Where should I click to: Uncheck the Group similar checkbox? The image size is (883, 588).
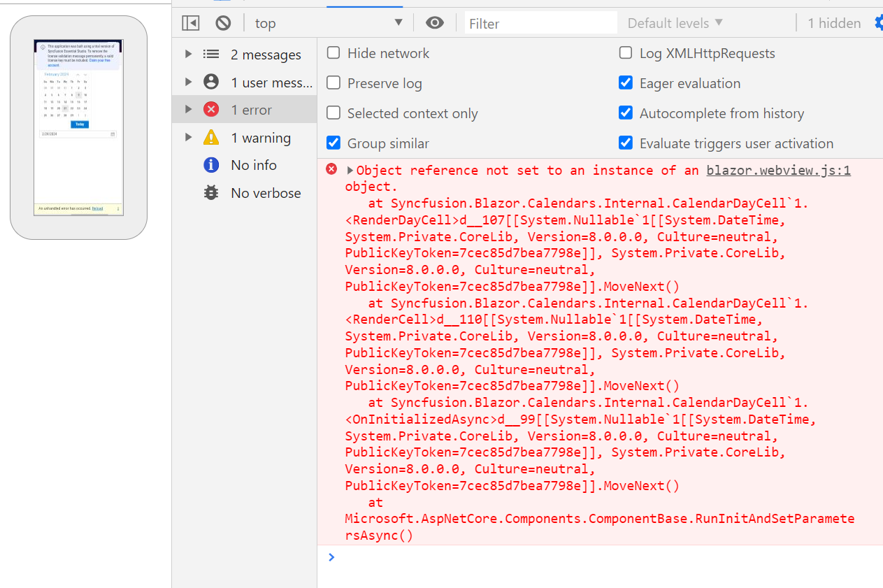click(334, 143)
